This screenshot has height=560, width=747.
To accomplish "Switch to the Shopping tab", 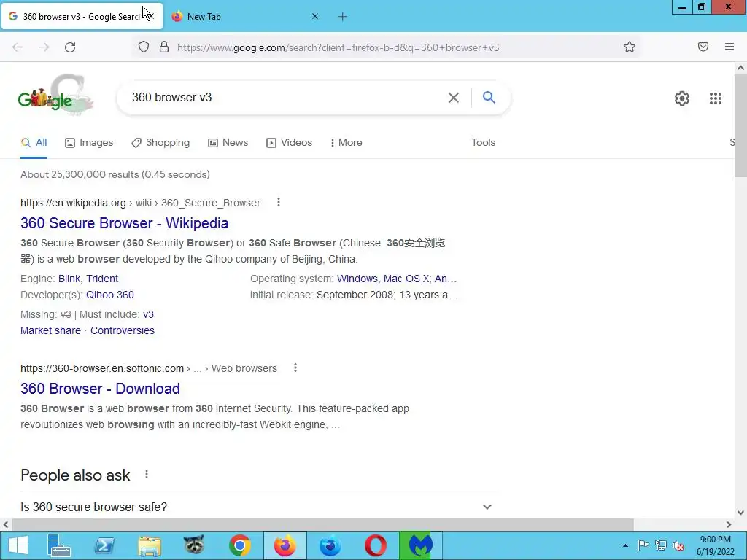I will coord(160,142).
